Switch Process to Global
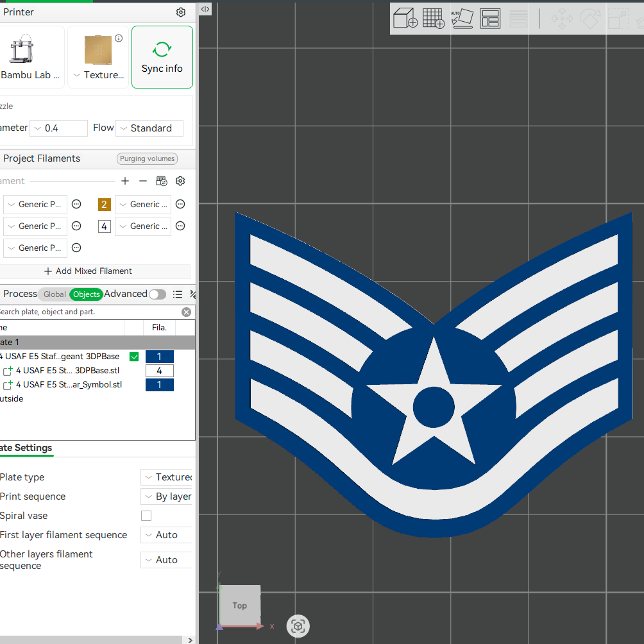The height and width of the screenshot is (644, 644). click(55, 294)
